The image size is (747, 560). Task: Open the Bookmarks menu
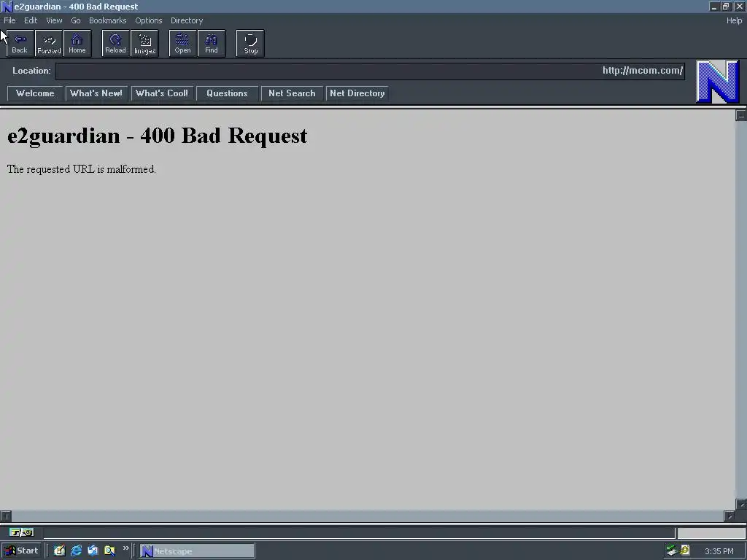point(108,20)
